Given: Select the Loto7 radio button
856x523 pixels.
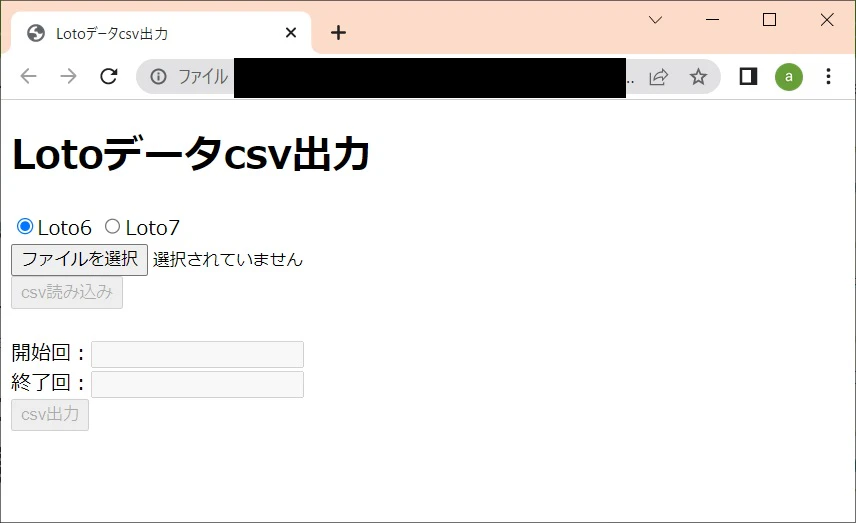Looking at the screenshot, I should coord(112,226).
